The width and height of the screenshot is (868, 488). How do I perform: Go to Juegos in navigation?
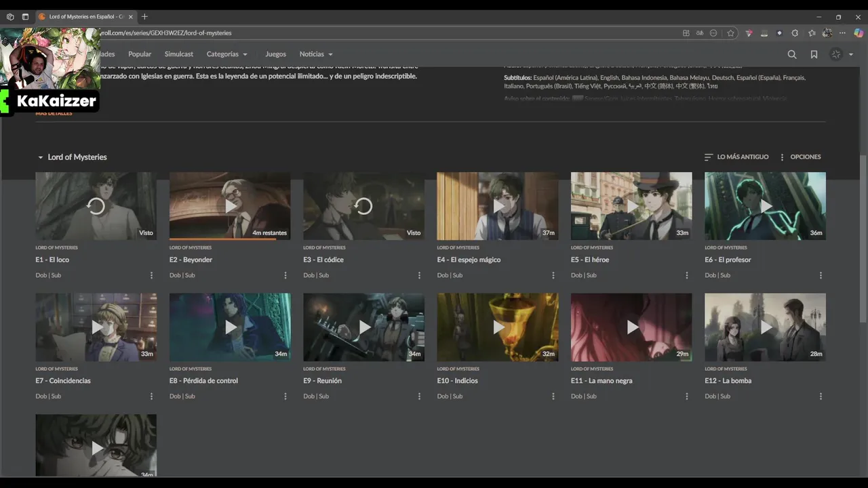(x=275, y=54)
